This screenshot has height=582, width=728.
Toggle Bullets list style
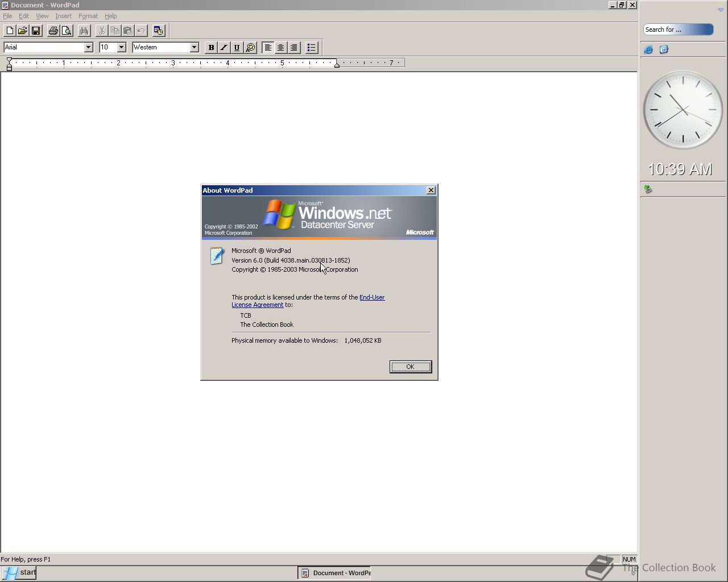(x=312, y=48)
